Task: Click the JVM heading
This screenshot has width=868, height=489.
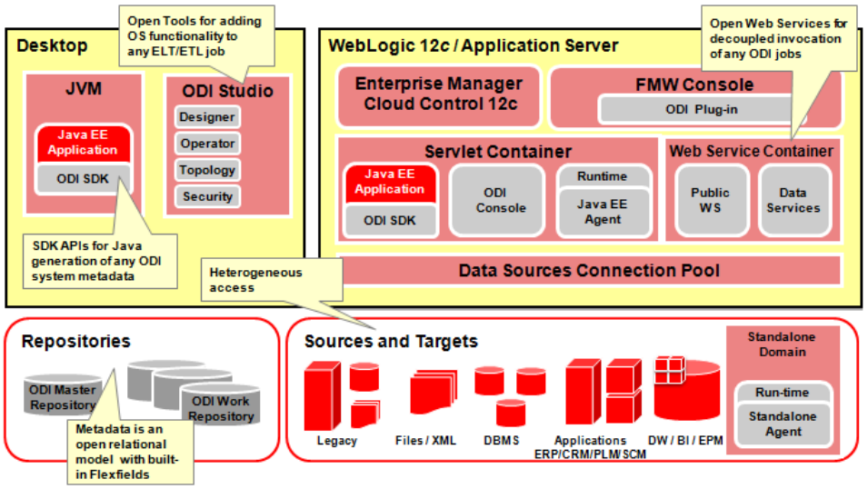Action: (x=84, y=88)
